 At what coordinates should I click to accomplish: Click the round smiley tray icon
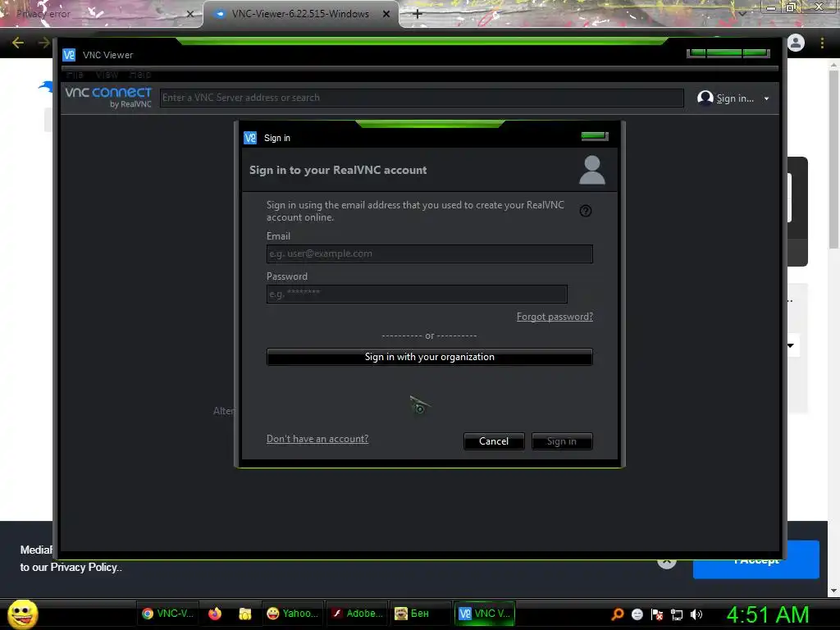637,614
